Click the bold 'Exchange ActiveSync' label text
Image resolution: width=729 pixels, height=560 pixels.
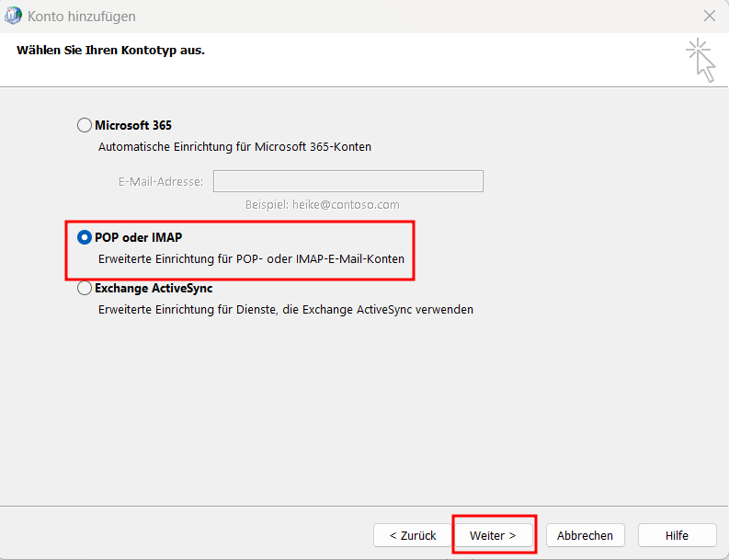click(154, 288)
